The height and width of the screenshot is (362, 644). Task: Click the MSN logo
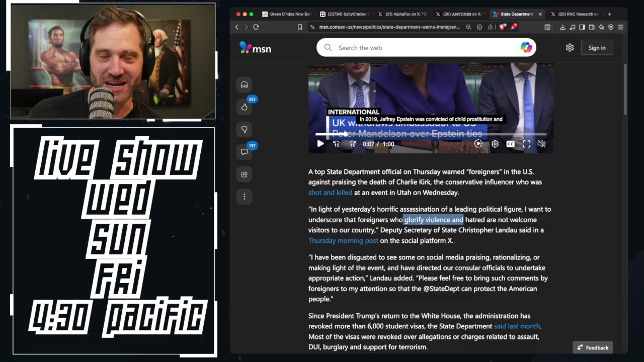[x=255, y=48]
